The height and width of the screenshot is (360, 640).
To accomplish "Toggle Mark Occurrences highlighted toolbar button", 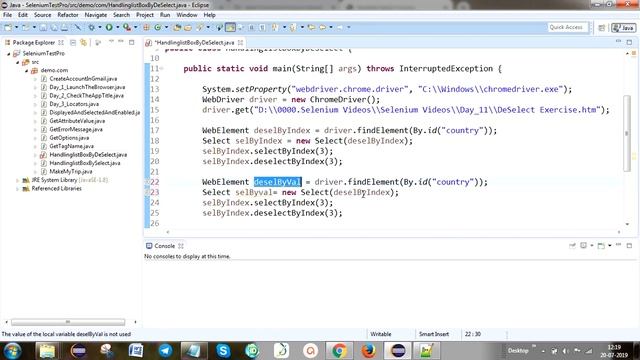I will [x=230, y=27].
